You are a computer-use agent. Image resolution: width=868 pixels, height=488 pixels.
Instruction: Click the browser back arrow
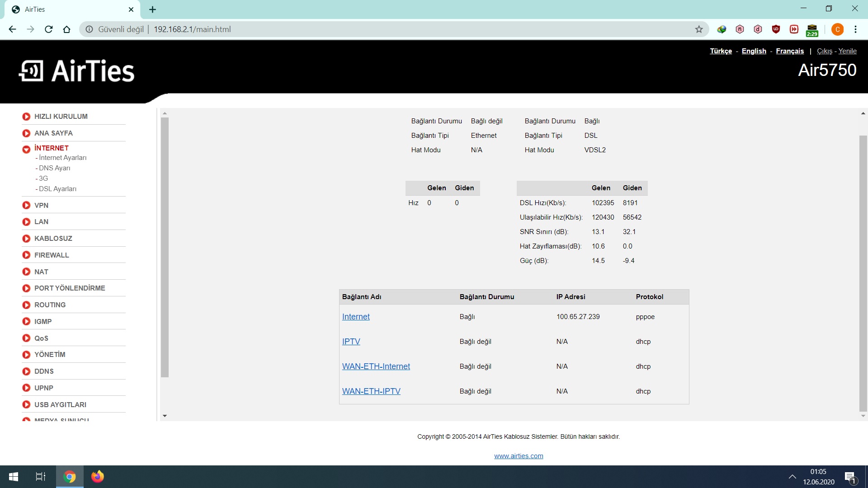point(12,29)
